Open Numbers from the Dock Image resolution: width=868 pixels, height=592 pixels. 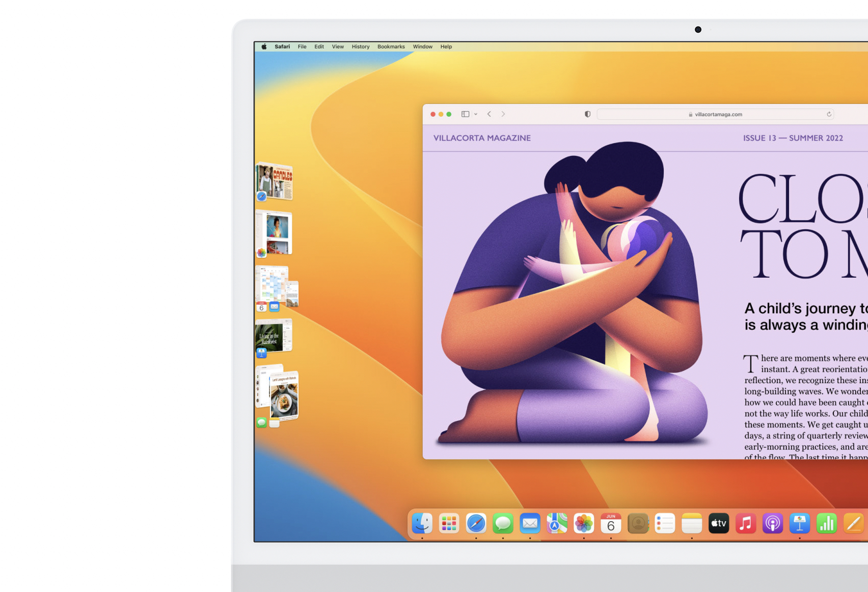click(x=827, y=523)
